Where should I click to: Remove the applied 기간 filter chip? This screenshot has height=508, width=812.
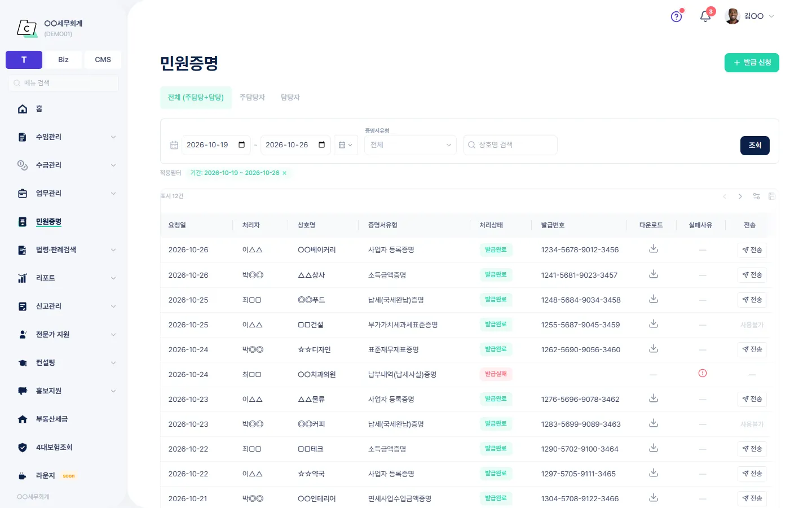point(284,173)
